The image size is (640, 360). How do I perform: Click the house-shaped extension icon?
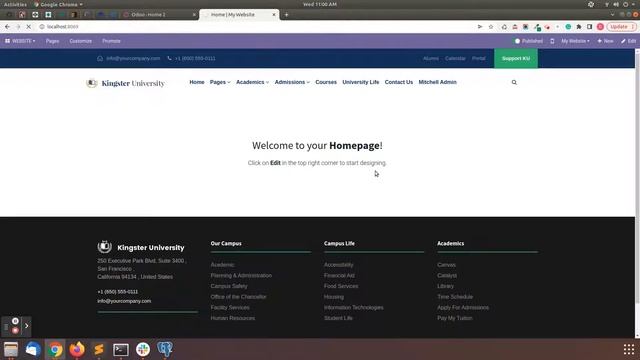pos(504,27)
